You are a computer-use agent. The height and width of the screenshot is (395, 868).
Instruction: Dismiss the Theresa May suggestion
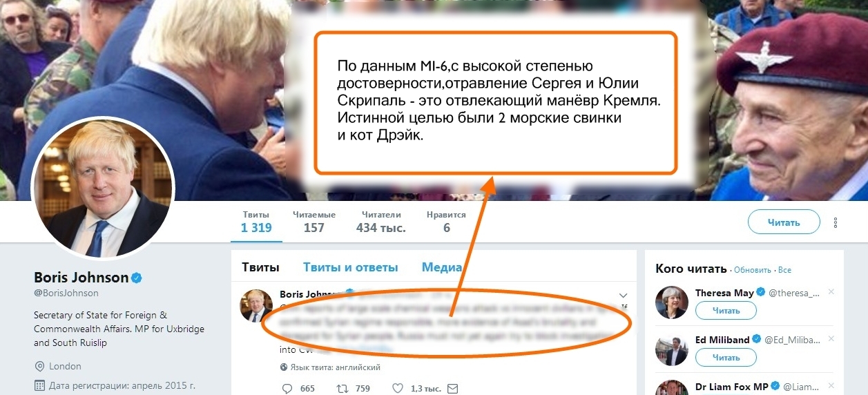pos(831,292)
